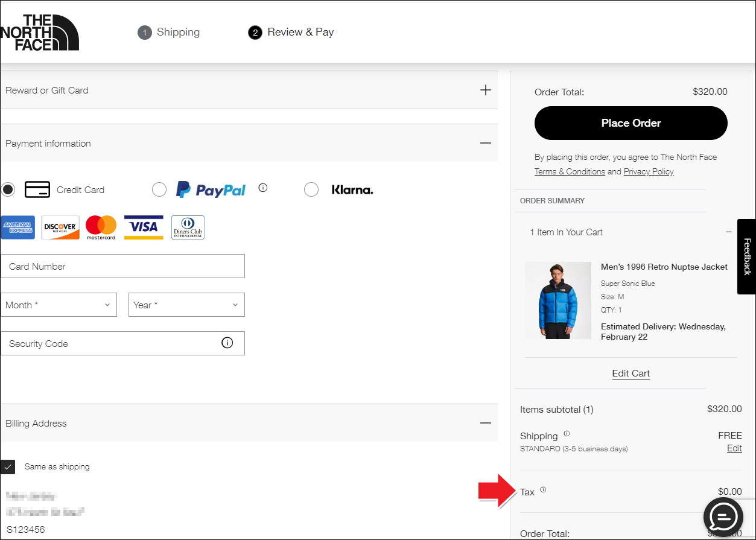Image resolution: width=756 pixels, height=540 pixels.
Task: Open Terms & Conditions link
Action: click(x=570, y=171)
